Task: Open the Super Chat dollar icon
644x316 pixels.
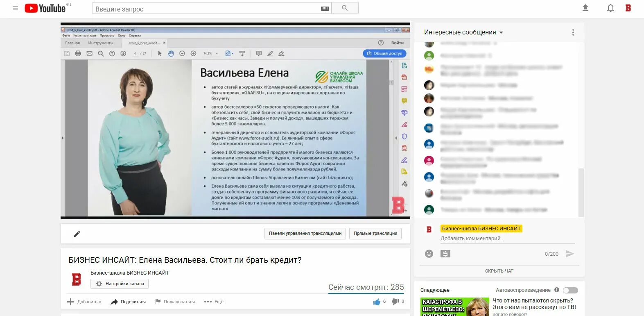Action: (445, 254)
